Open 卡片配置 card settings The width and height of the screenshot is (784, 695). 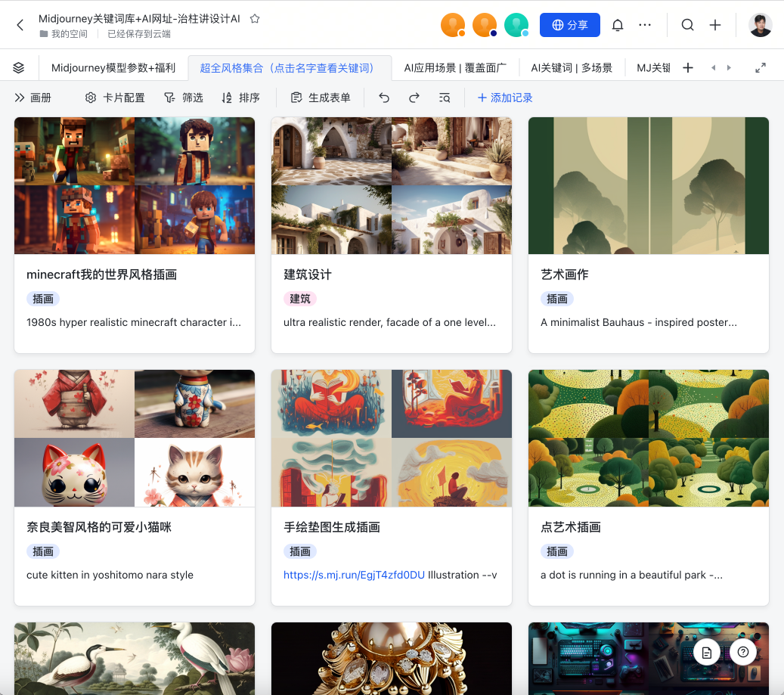[115, 98]
